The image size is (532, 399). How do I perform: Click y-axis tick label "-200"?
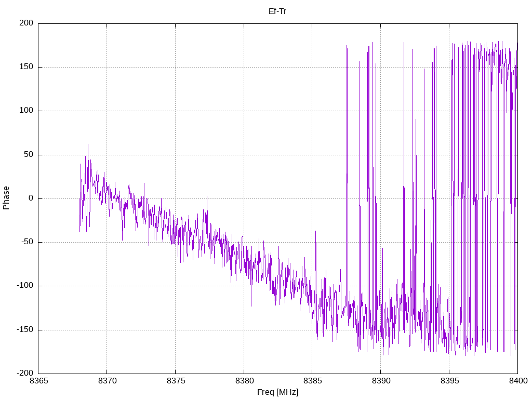25,374
